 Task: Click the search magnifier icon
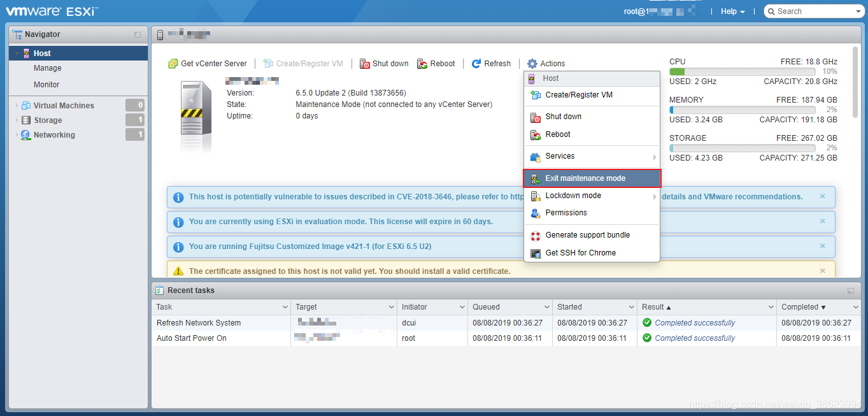pos(771,11)
